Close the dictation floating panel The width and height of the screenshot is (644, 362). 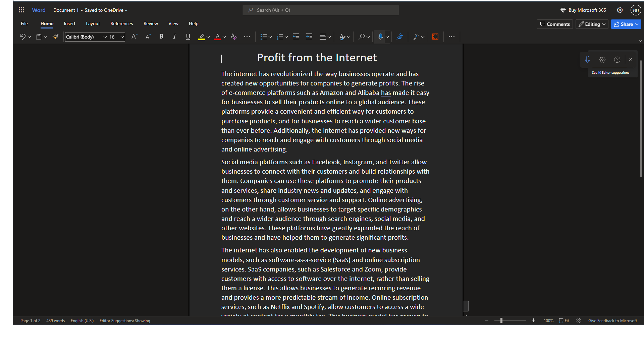[x=631, y=59]
